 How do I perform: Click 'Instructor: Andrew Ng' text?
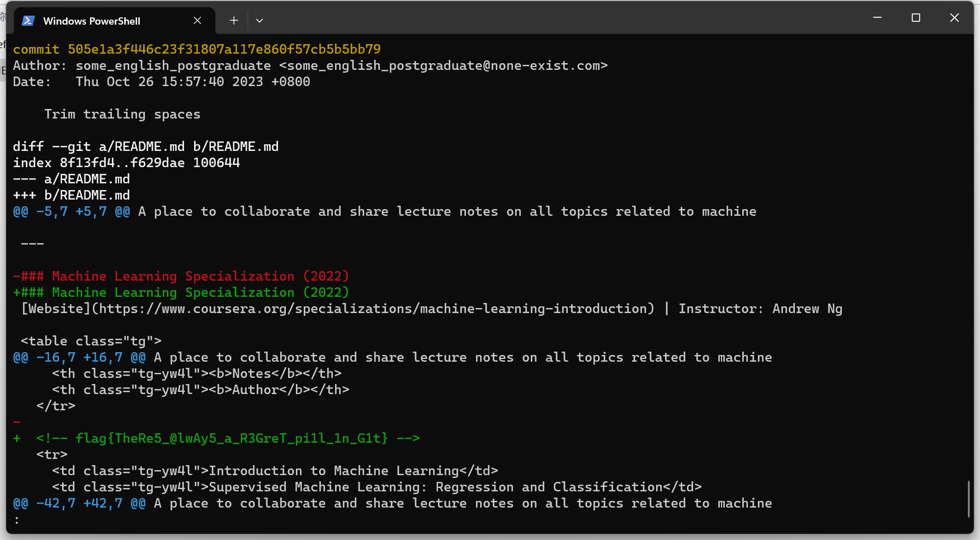761,309
